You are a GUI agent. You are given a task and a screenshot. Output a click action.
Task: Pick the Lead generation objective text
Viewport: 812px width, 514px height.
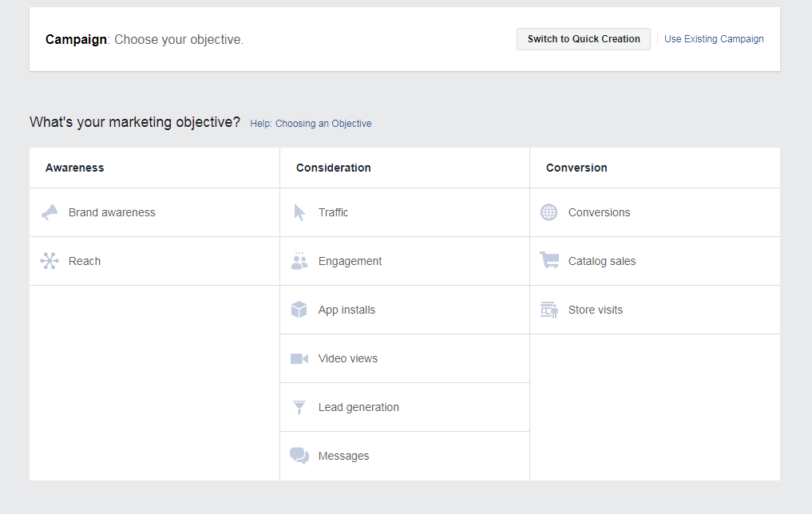358,407
